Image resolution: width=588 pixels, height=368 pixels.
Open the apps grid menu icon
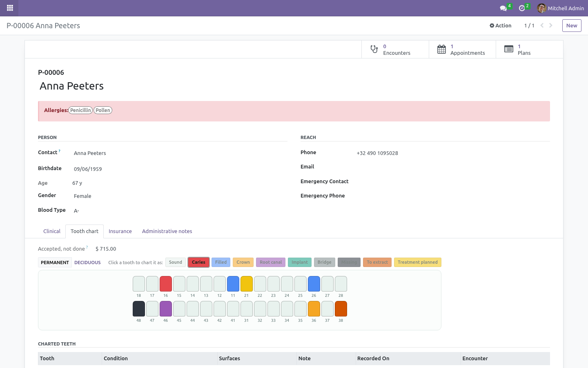pos(10,8)
